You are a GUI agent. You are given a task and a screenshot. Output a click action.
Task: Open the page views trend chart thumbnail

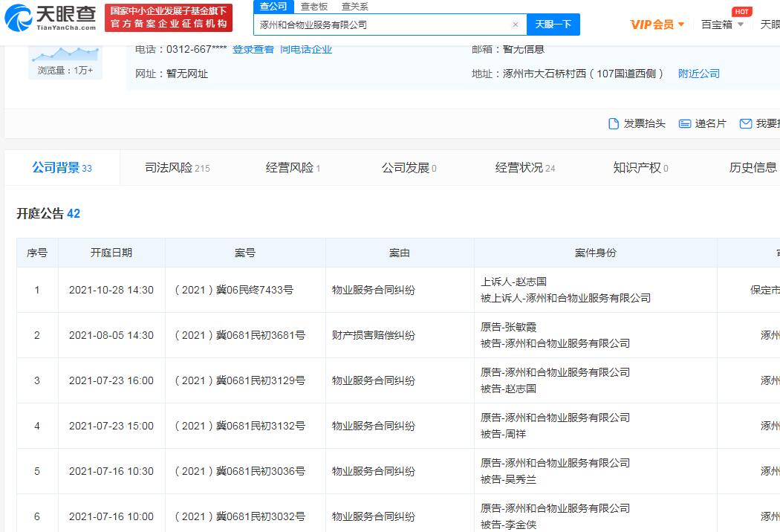[x=65, y=53]
